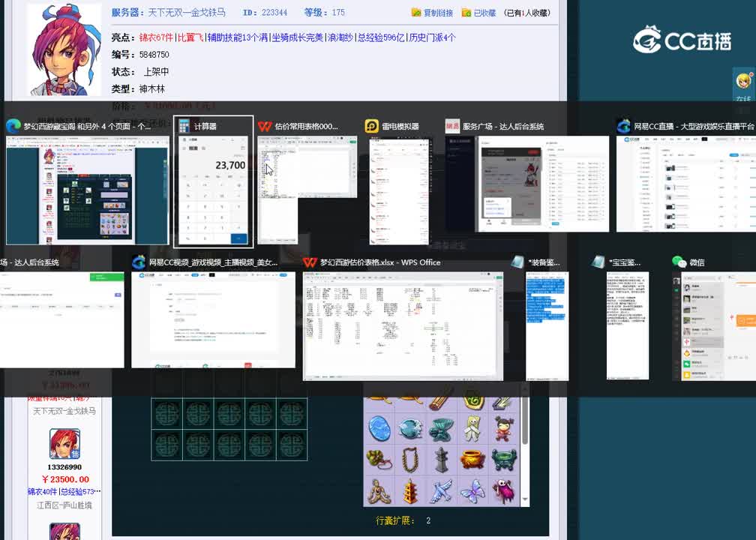Click the 服务广场 window's red app icon

tap(452, 126)
